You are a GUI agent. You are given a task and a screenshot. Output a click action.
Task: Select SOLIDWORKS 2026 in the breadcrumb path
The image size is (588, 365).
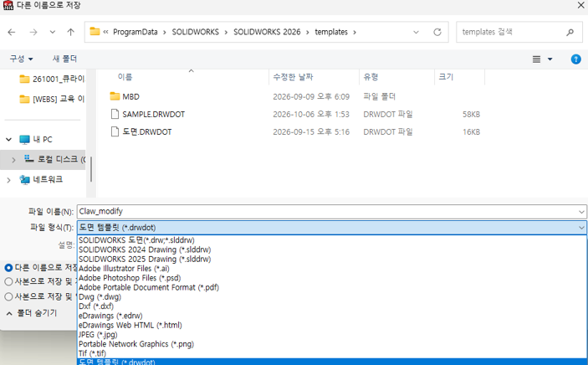click(267, 32)
